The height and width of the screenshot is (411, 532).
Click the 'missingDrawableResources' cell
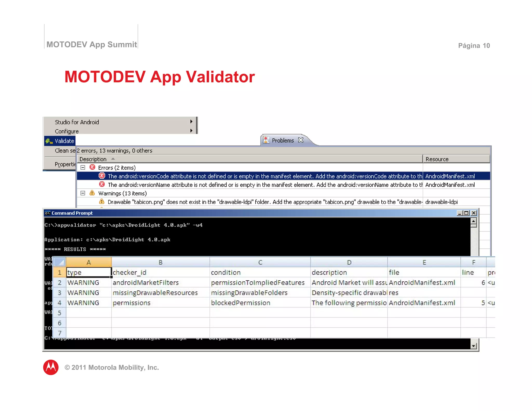pos(161,293)
